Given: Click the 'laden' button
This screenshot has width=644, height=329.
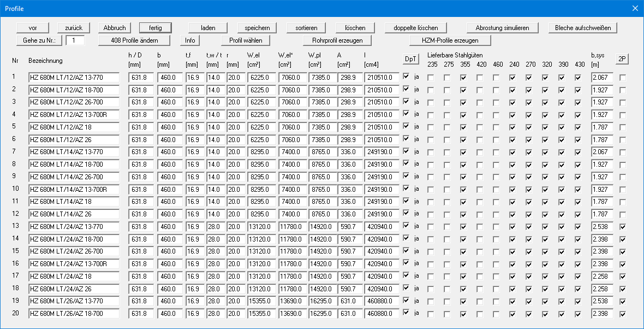Looking at the screenshot, I should (208, 28).
